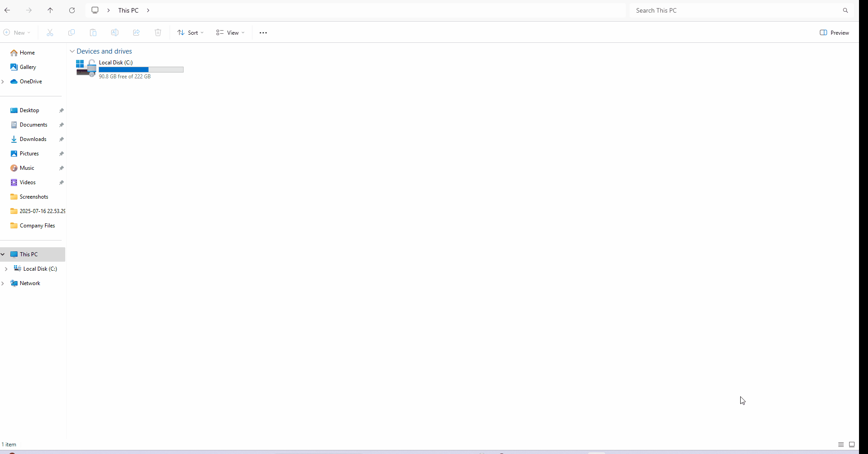This screenshot has width=868, height=454.
Task: Expand Local Disk (C:) in sidebar
Action: 6,269
